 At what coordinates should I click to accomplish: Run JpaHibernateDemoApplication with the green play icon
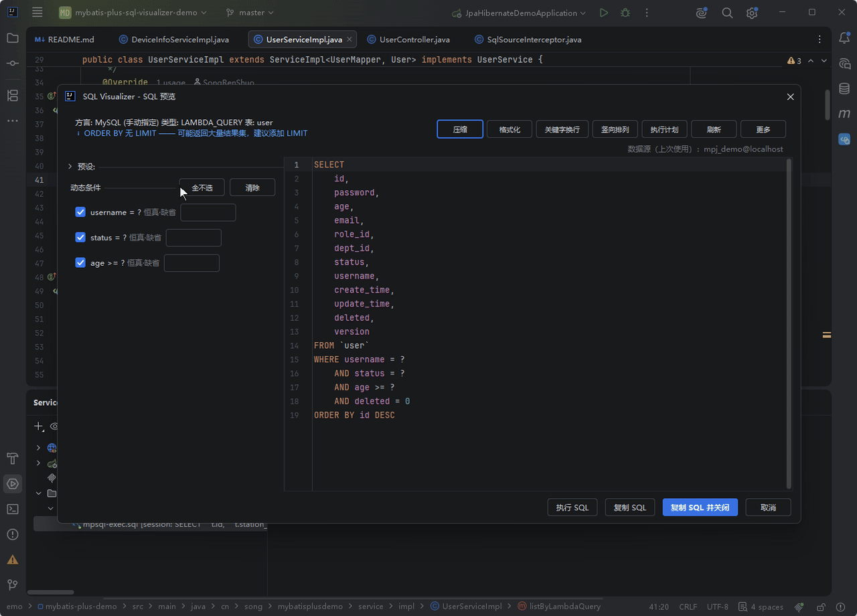click(x=604, y=13)
